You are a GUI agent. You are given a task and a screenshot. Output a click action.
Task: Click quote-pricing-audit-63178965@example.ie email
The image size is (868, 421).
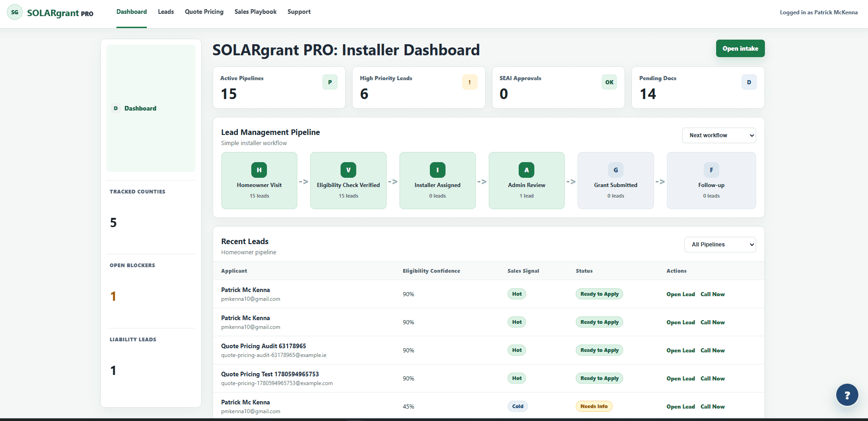[x=274, y=355]
